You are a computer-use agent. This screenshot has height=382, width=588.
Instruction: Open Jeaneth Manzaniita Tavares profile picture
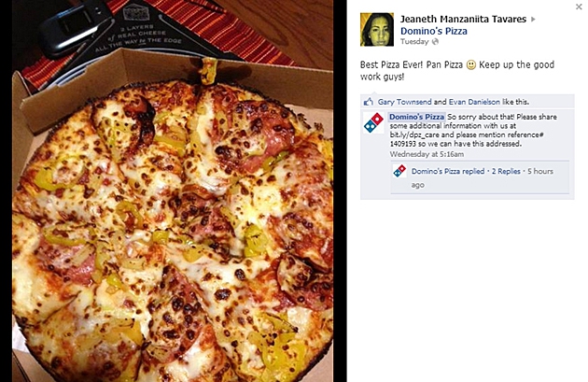tap(377, 29)
